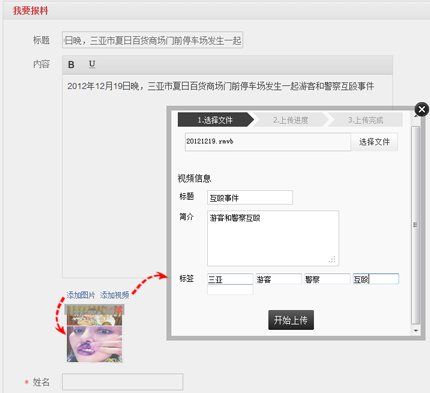Focus the 姓名 input field
The image size is (430, 393).
(x=122, y=382)
